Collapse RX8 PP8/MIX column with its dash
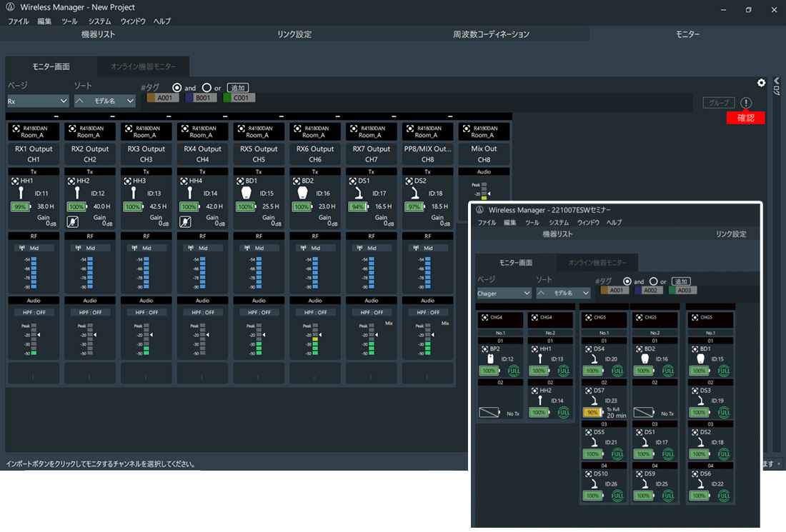The width and height of the screenshot is (786, 532). 449,116
